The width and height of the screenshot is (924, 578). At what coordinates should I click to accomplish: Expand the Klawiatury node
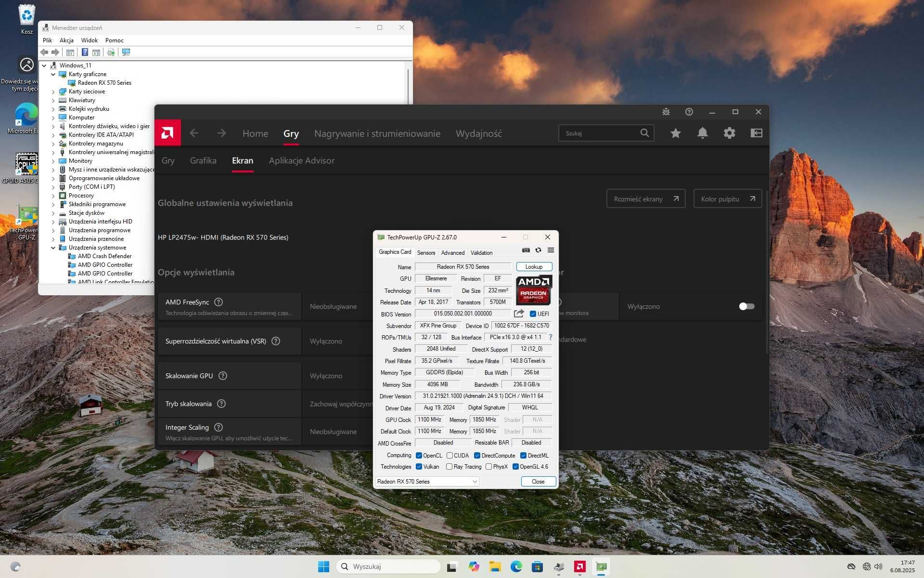pyautogui.click(x=53, y=100)
